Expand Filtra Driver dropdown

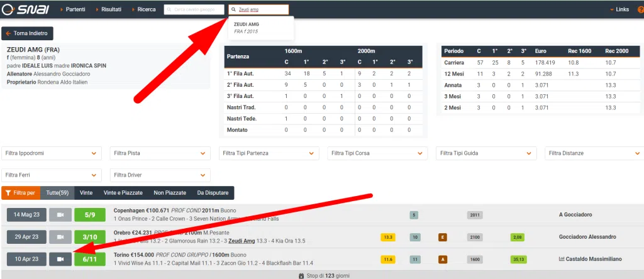point(160,175)
